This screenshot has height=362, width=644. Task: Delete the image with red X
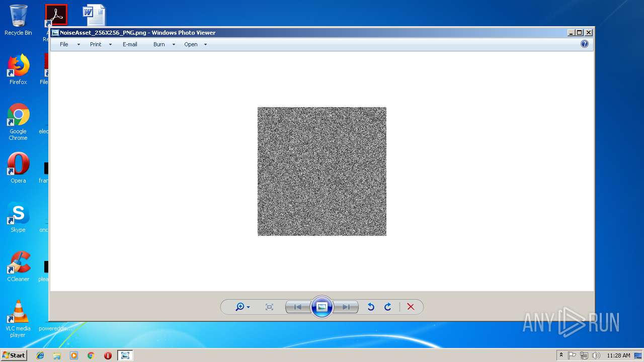(x=411, y=307)
